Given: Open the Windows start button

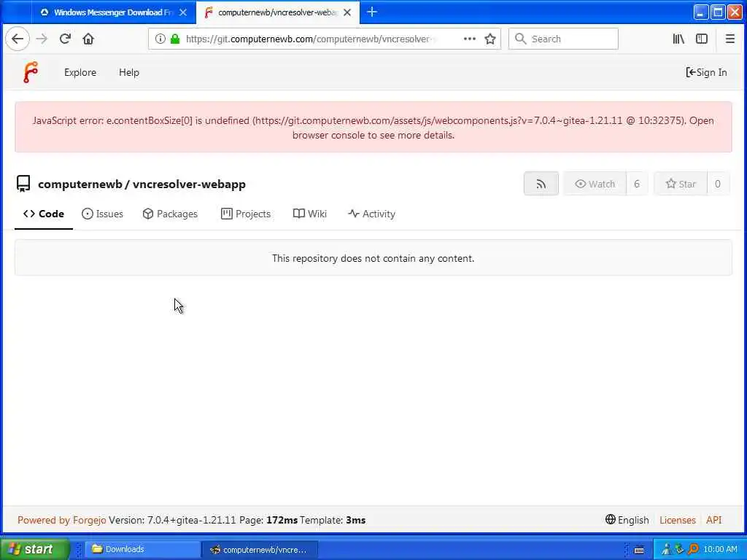Looking at the screenshot, I should pos(35,550).
